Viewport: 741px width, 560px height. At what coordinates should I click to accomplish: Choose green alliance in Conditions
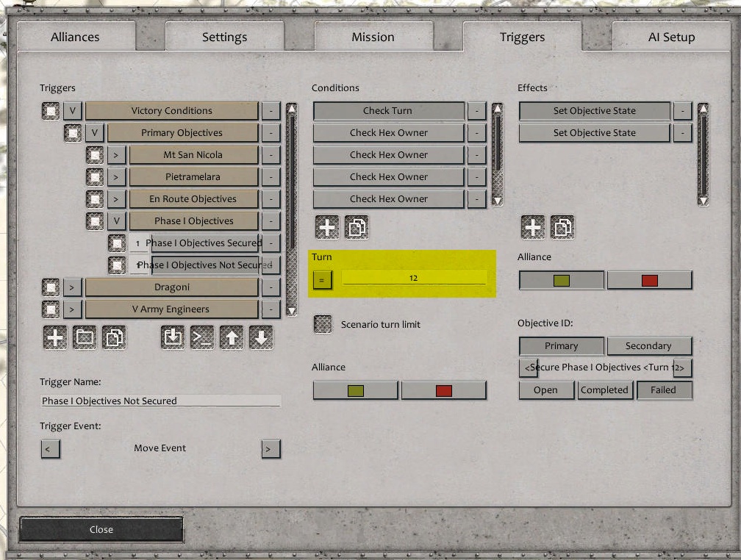355,390
